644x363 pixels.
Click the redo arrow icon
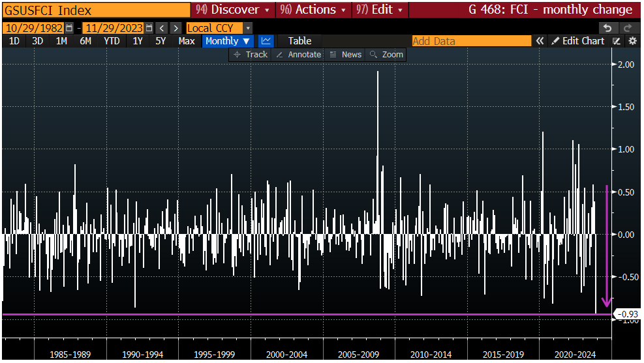(628, 28)
